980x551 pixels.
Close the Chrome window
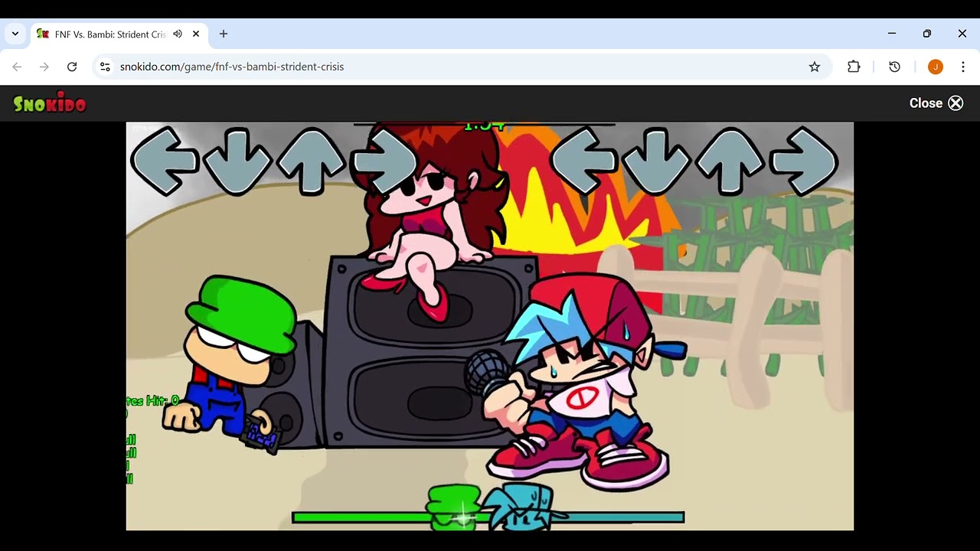pyautogui.click(x=962, y=34)
